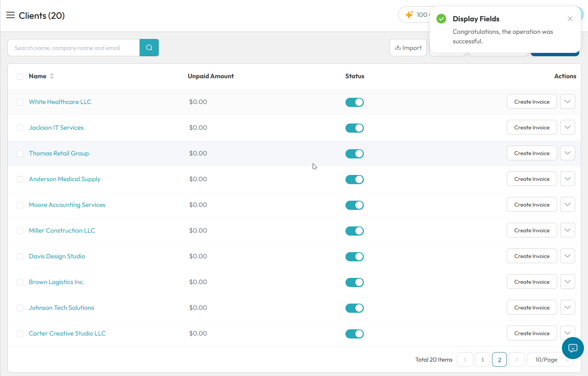The width and height of the screenshot is (588, 376).
Task: Create invoice for Carter Creative Studio LLC
Action: tap(532, 333)
